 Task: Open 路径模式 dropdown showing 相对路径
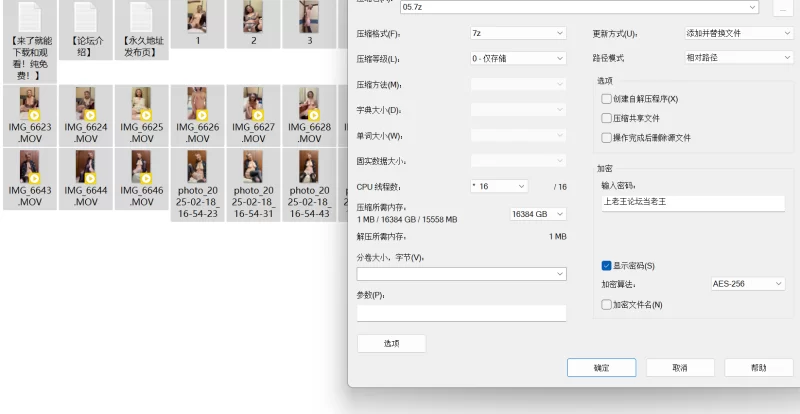tap(739, 58)
